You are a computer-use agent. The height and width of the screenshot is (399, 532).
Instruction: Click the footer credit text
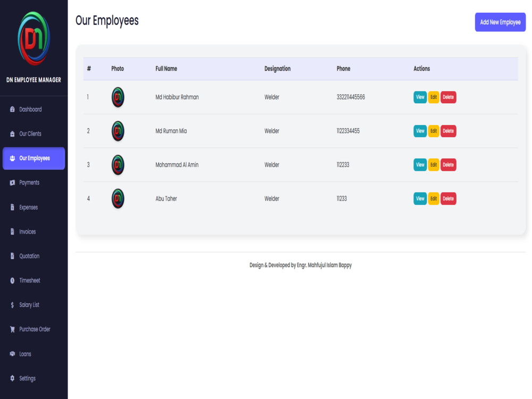tap(301, 265)
